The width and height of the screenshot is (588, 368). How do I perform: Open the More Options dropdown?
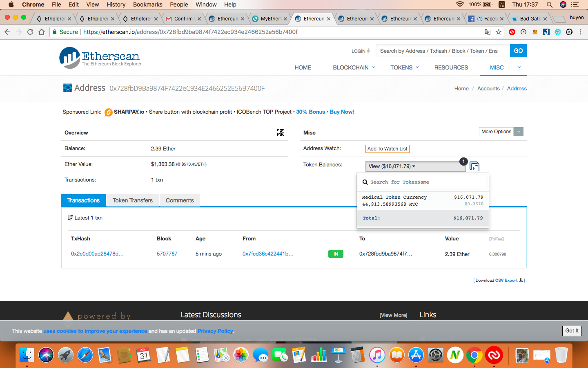click(501, 132)
